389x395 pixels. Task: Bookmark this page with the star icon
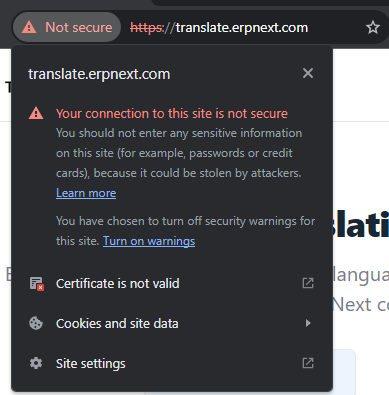pyautogui.click(x=373, y=27)
